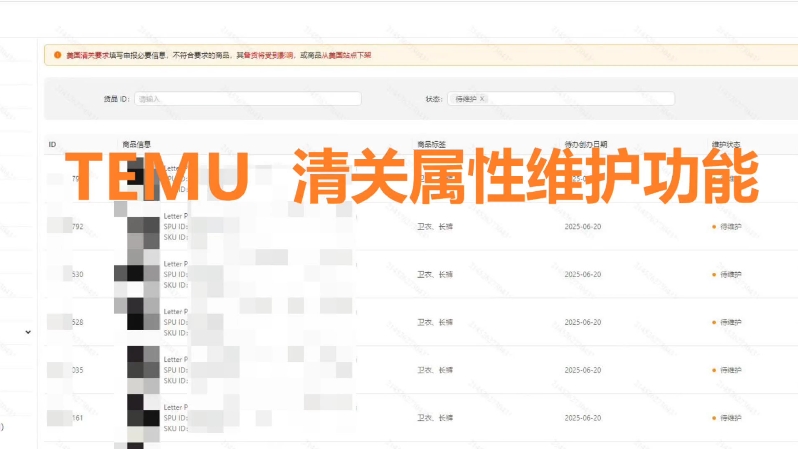Click SKU ID label in row 528
The height and width of the screenshot is (449, 798).
click(x=176, y=333)
